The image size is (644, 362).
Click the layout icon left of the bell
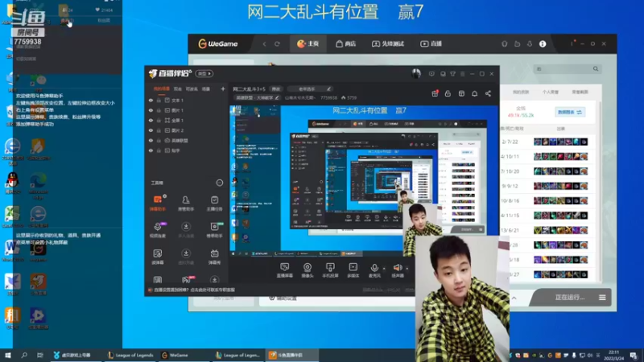(x=461, y=93)
